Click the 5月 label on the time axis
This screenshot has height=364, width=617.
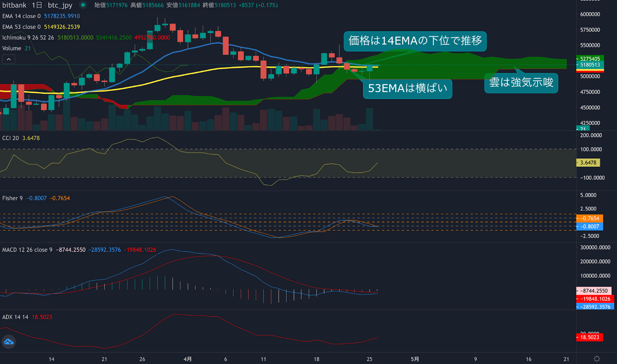coord(415,359)
